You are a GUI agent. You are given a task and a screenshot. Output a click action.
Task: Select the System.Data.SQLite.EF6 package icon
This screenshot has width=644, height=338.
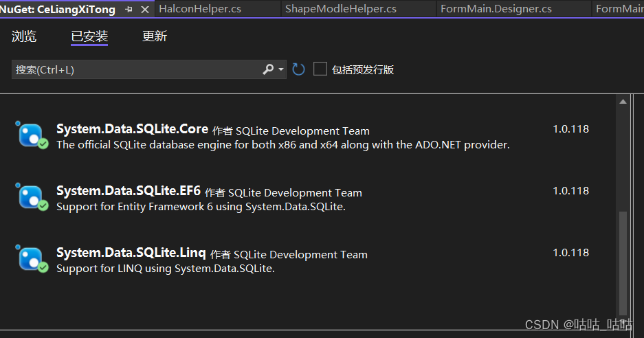click(32, 197)
